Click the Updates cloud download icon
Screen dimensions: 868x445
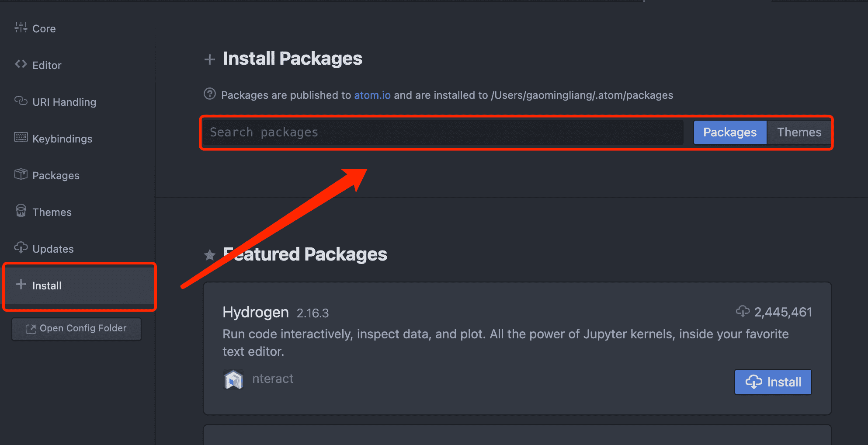(21, 248)
